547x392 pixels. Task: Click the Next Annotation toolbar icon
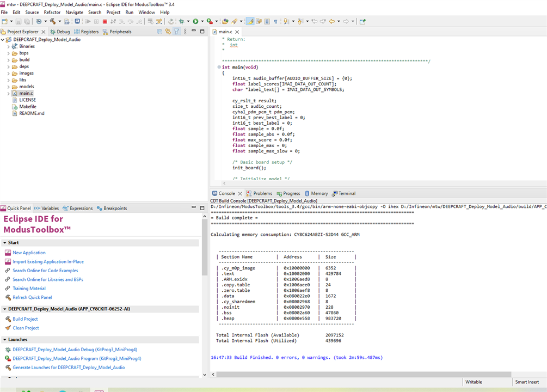tap(286, 21)
